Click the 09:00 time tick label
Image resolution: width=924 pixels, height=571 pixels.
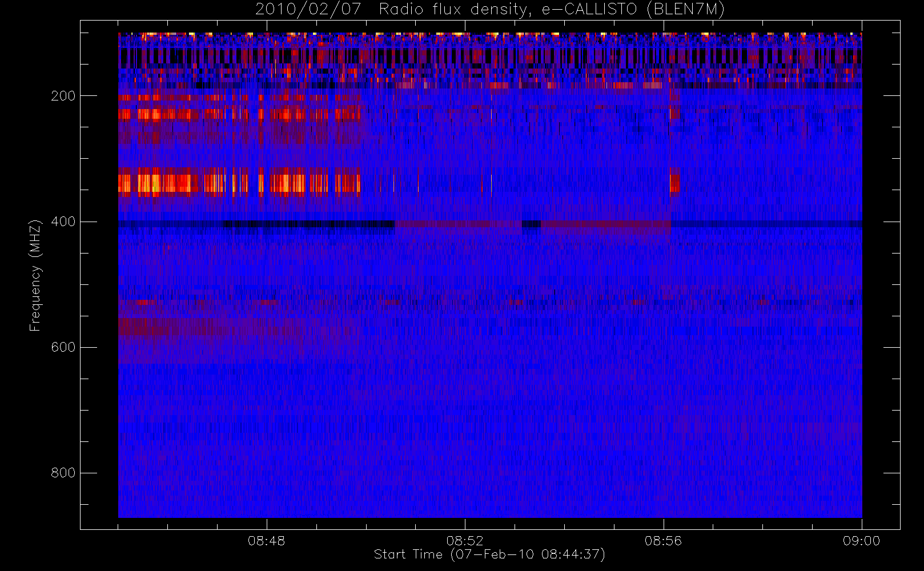click(861, 541)
